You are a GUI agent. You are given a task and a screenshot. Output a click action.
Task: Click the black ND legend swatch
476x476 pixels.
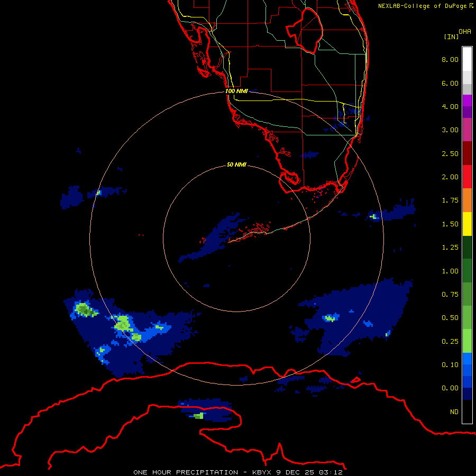(x=467, y=411)
